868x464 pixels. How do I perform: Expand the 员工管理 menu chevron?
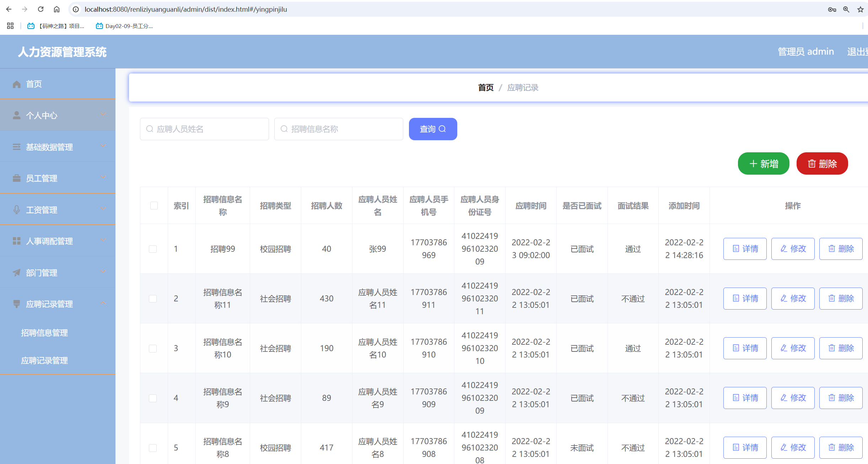tap(103, 177)
